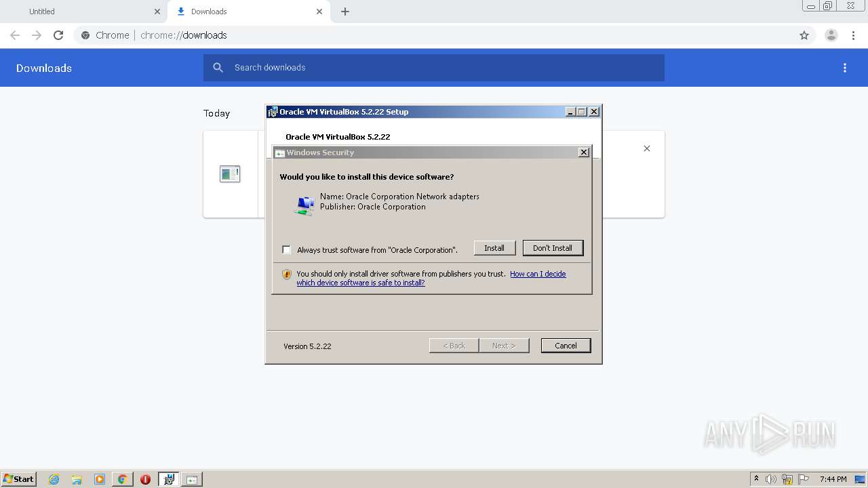Click the downloaded file icon
The width and height of the screenshot is (868, 488).
pyautogui.click(x=230, y=174)
